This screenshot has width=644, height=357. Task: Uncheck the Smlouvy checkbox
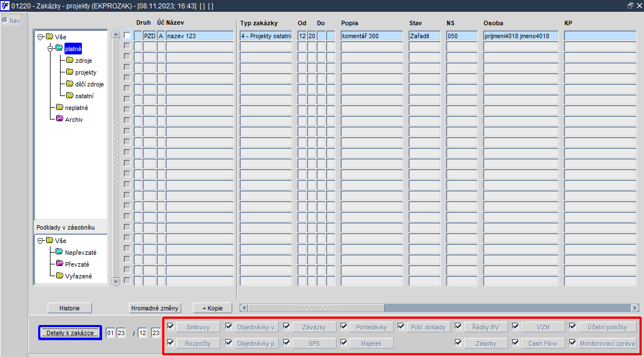(x=171, y=326)
